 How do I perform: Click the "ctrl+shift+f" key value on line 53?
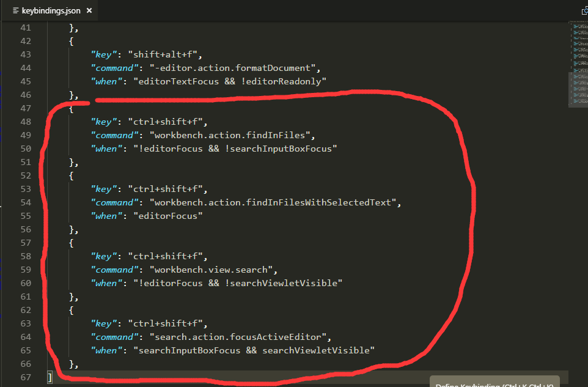pos(166,189)
